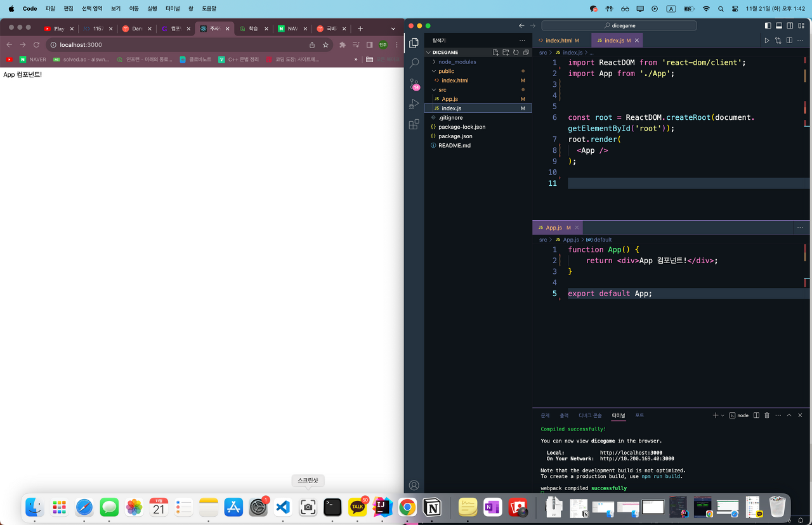Open the Extensions view in activity bar

pos(414,124)
